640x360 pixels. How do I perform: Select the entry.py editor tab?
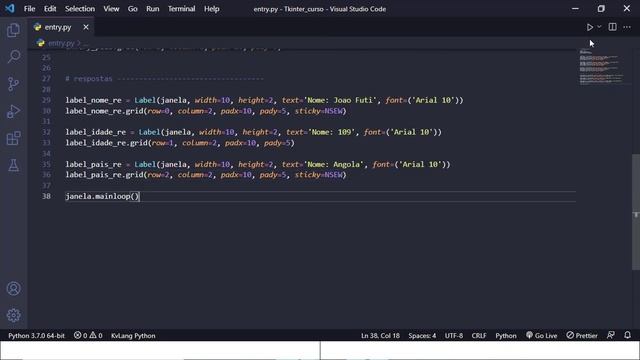point(61,27)
